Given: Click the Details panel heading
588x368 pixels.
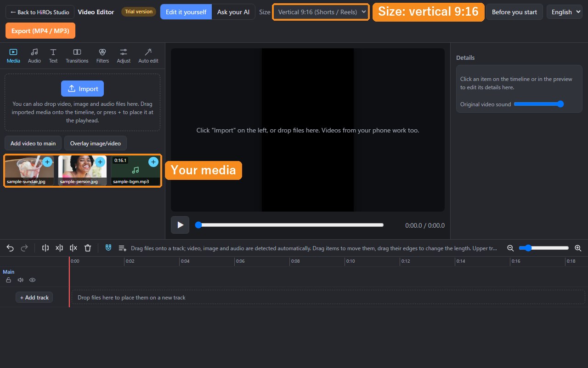Looking at the screenshot, I should click(465, 57).
